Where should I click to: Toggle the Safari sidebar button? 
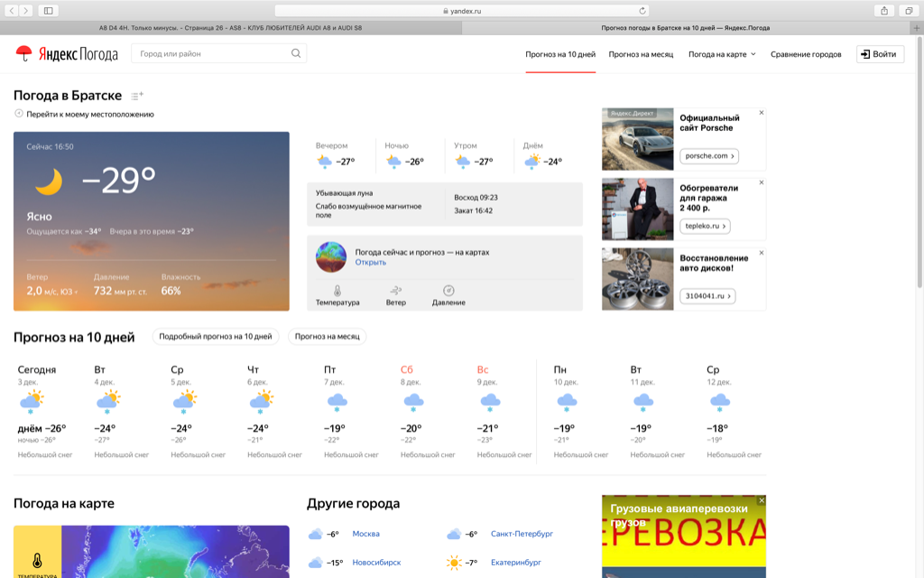coord(48,11)
